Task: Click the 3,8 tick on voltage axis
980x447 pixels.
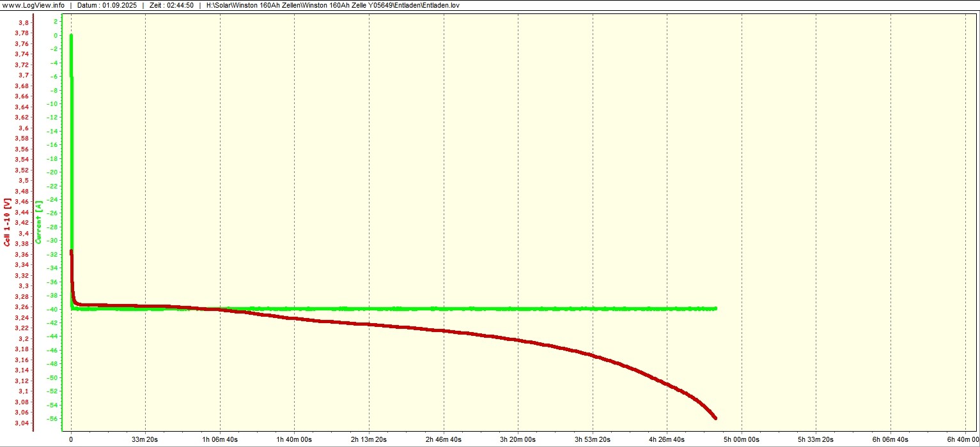Action: click(24, 22)
